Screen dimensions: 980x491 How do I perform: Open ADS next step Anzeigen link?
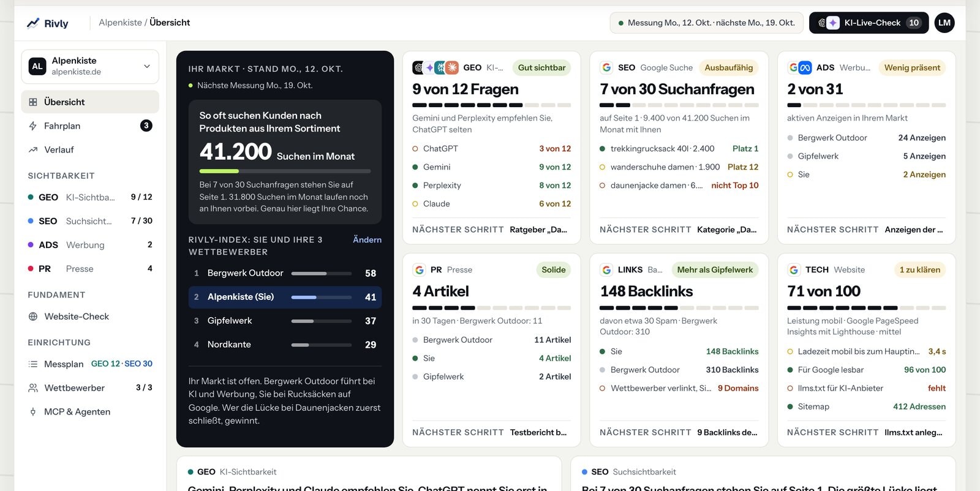[914, 230]
